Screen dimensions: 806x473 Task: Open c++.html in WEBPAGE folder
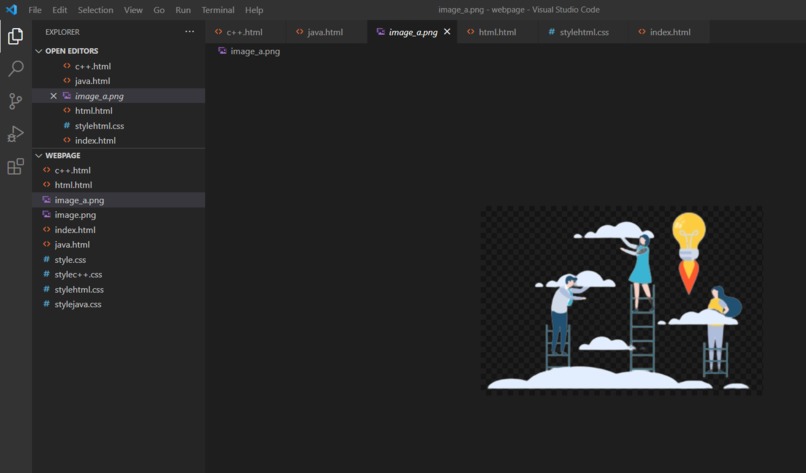[119, 170]
